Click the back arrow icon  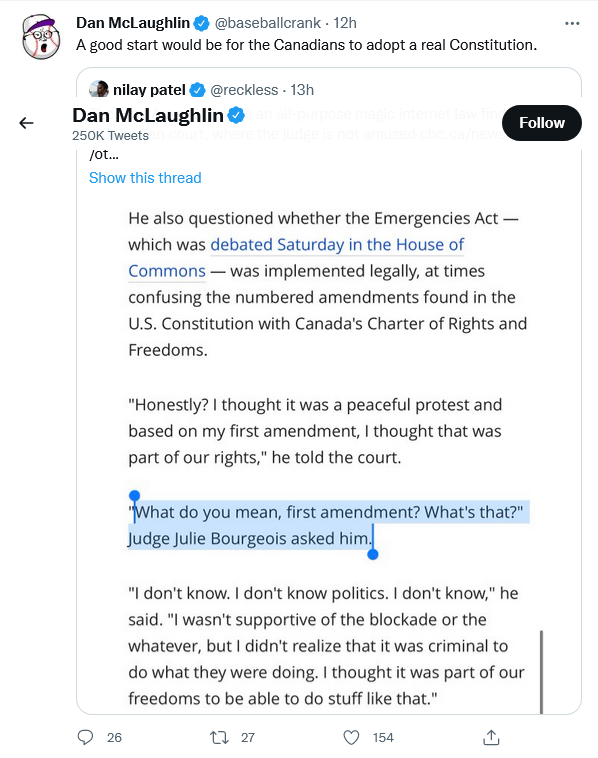click(26, 123)
